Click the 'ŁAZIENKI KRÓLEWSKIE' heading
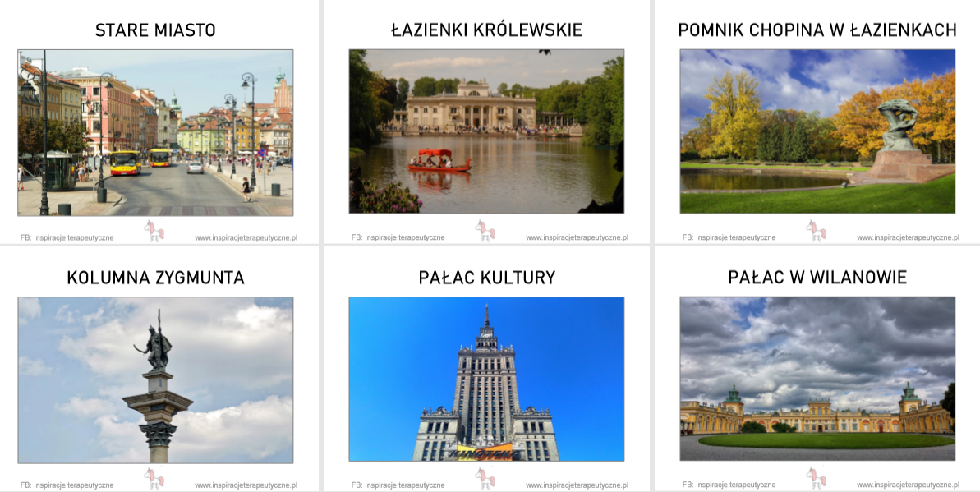 pyautogui.click(x=486, y=30)
